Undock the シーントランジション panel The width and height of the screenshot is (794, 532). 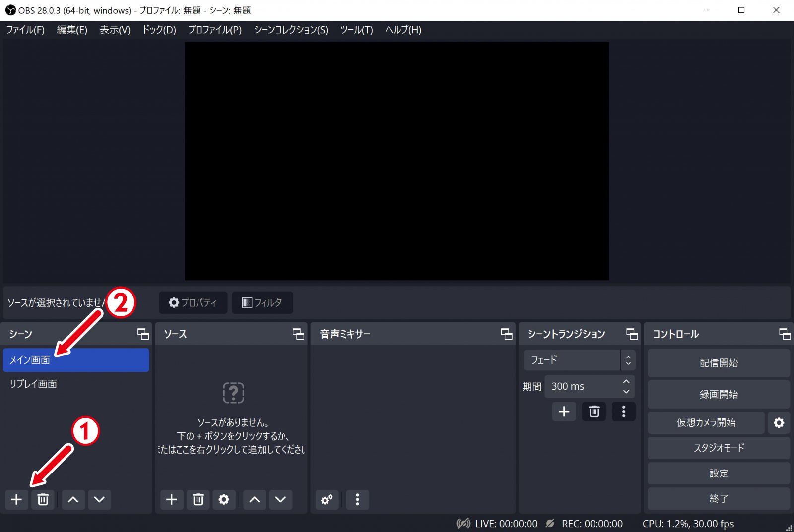632,334
